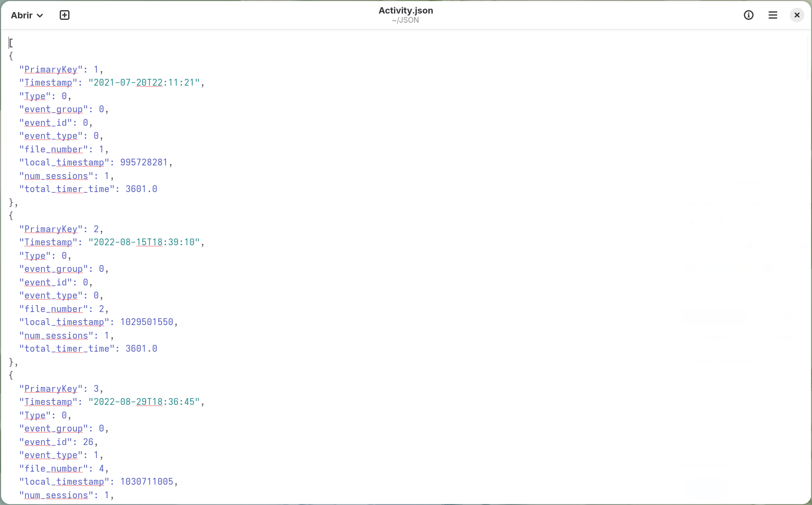Create a new document tab

[64, 15]
